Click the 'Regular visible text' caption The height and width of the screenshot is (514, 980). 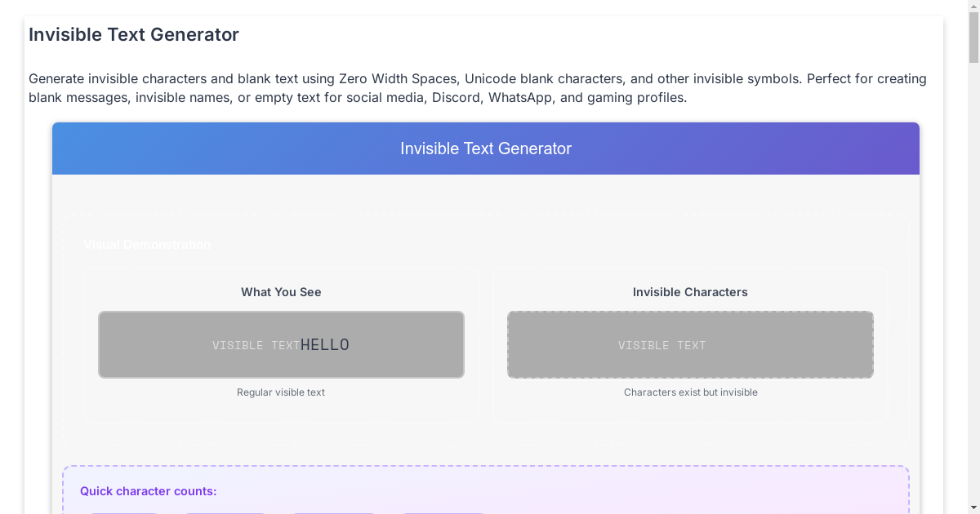click(280, 392)
